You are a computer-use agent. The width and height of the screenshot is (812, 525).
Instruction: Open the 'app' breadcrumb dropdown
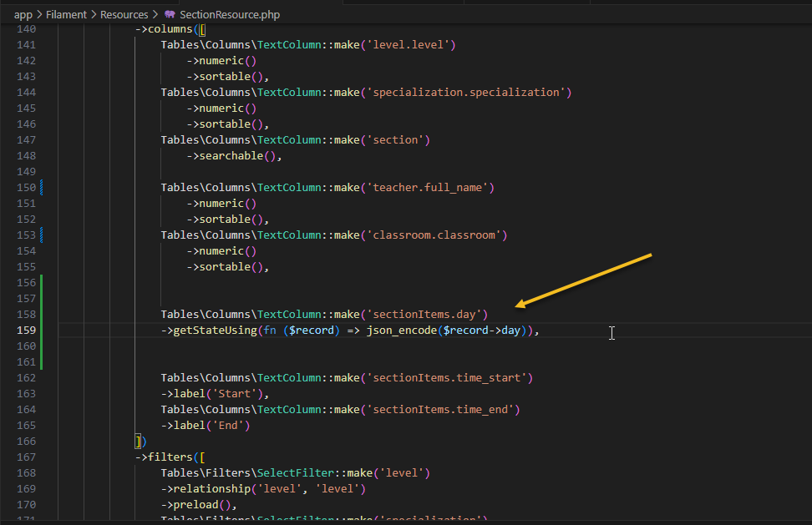23,14
